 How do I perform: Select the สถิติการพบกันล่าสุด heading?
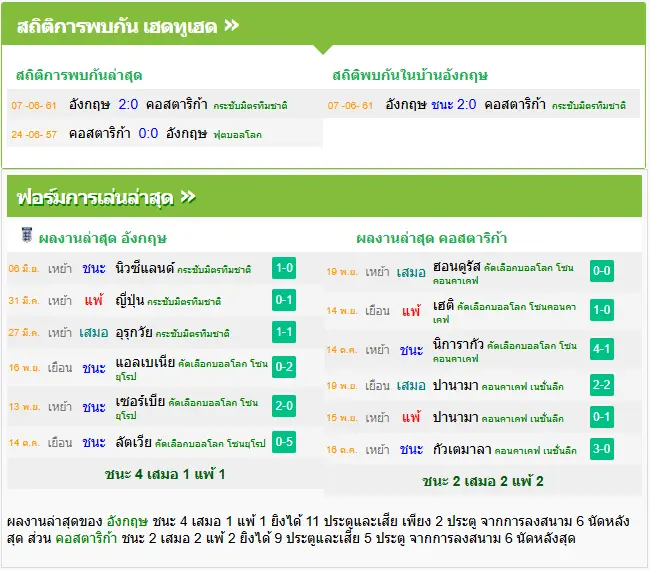[x=79, y=75]
